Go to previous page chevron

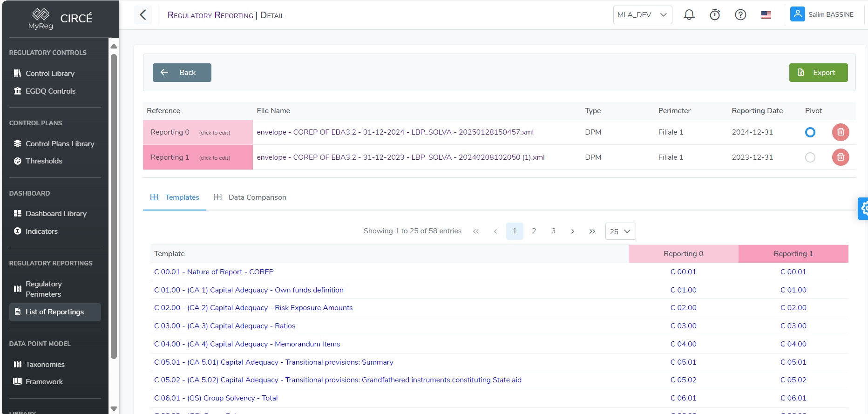click(x=495, y=231)
